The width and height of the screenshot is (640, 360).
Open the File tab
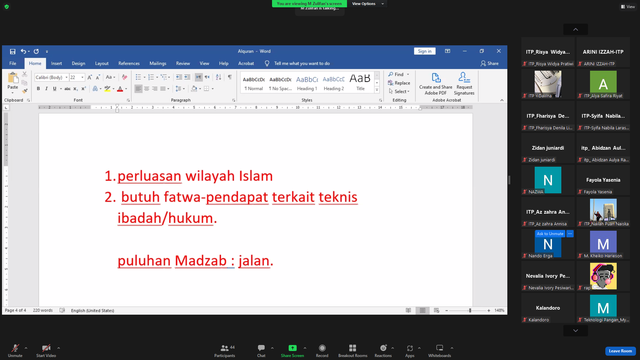(x=13, y=64)
